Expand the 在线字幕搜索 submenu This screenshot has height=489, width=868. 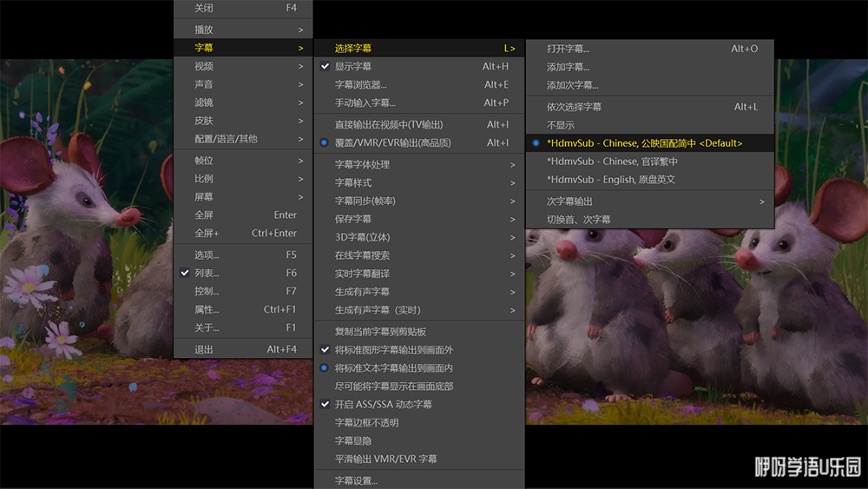(362, 255)
